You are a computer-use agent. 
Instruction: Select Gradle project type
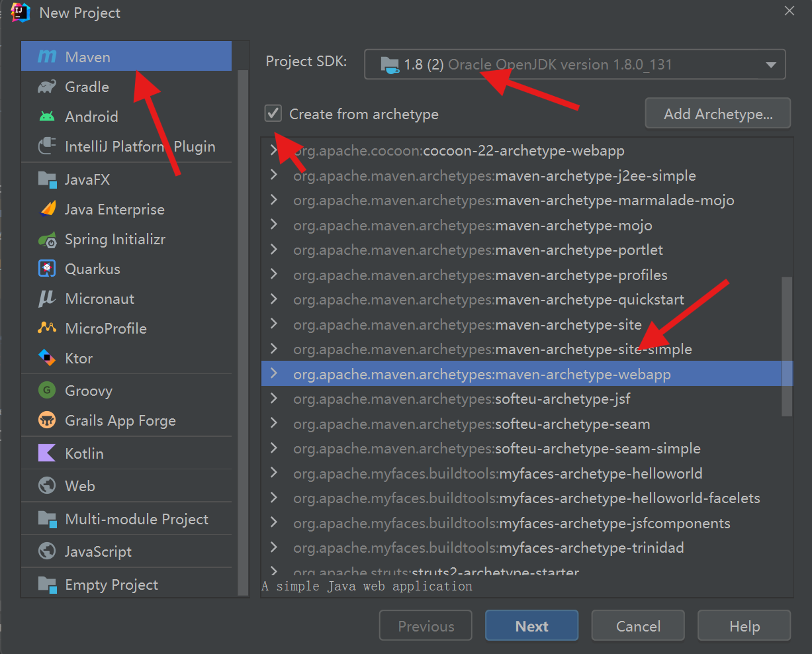pyautogui.click(x=126, y=87)
